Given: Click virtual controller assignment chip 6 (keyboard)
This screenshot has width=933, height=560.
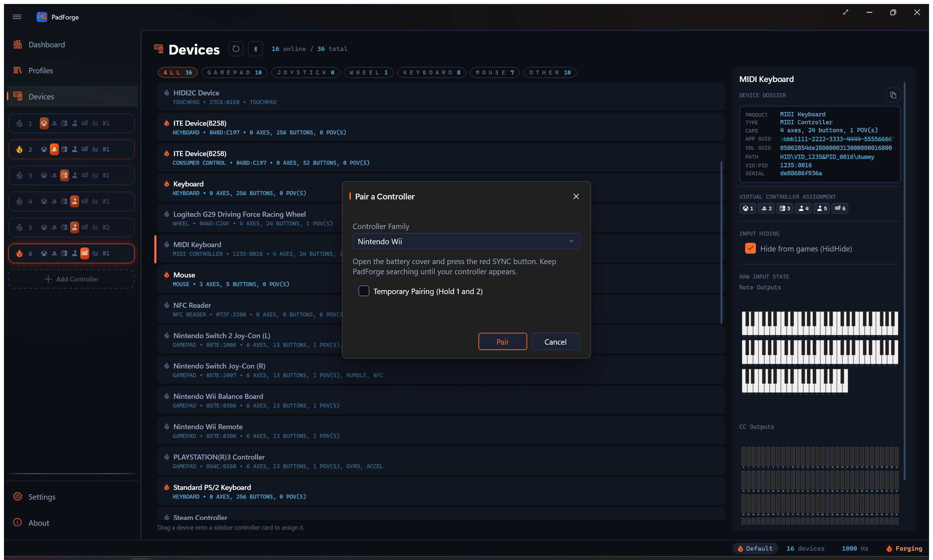Looking at the screenshot, I should (x=840, y=209).
